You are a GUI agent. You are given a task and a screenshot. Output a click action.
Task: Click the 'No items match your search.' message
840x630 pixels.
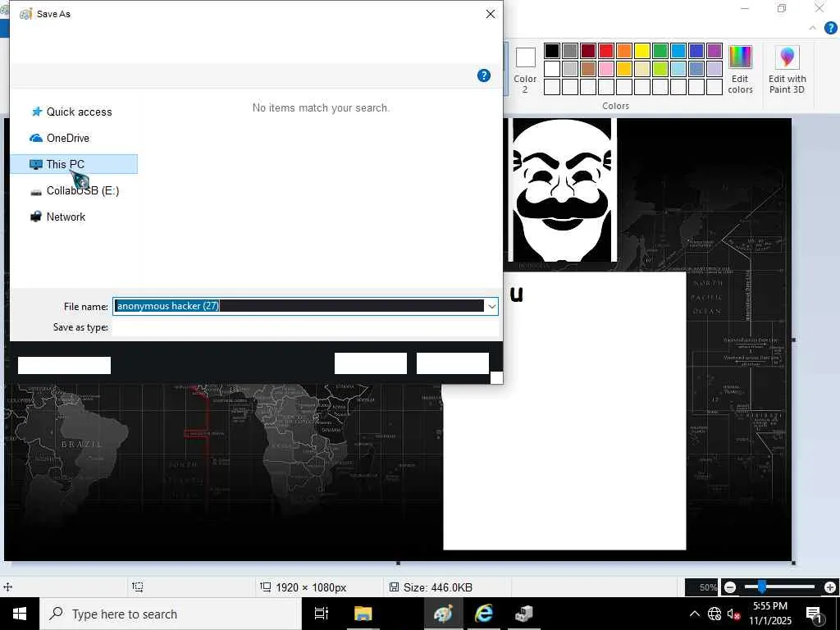(x=321, y=107)
